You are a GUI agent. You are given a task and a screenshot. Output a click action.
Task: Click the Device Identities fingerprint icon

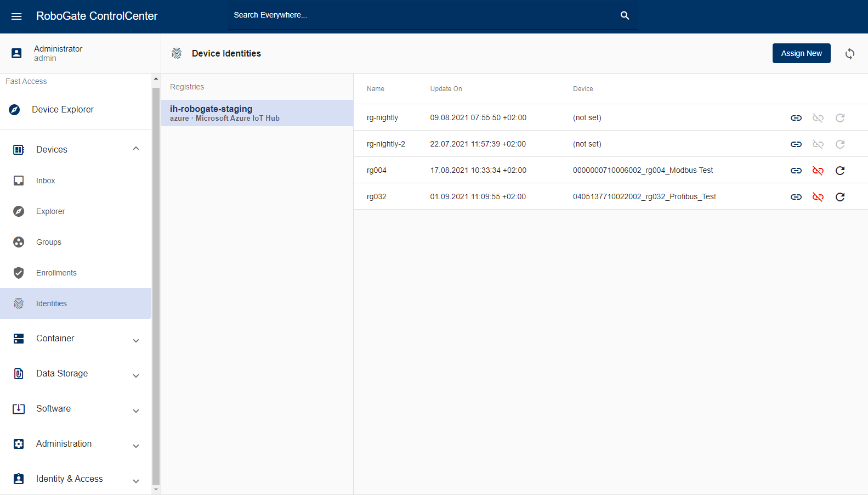pyautogui.click(x=177, y=53)
